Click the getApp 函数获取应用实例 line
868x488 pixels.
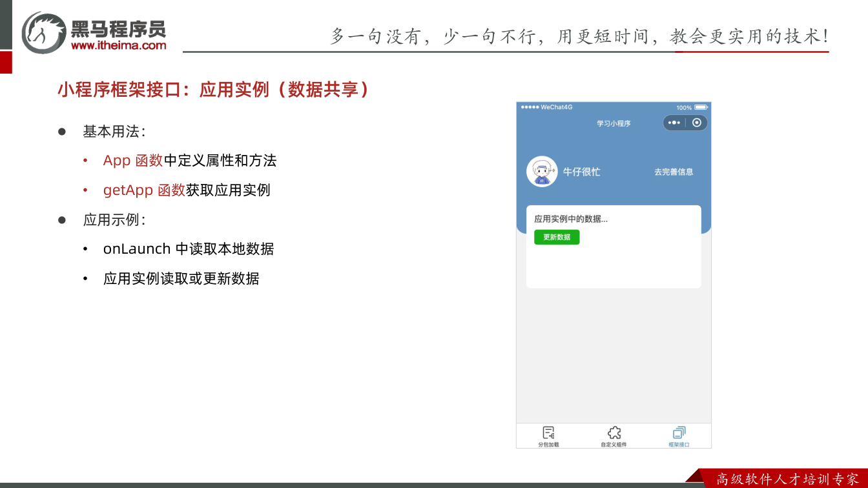pos(187,190)
